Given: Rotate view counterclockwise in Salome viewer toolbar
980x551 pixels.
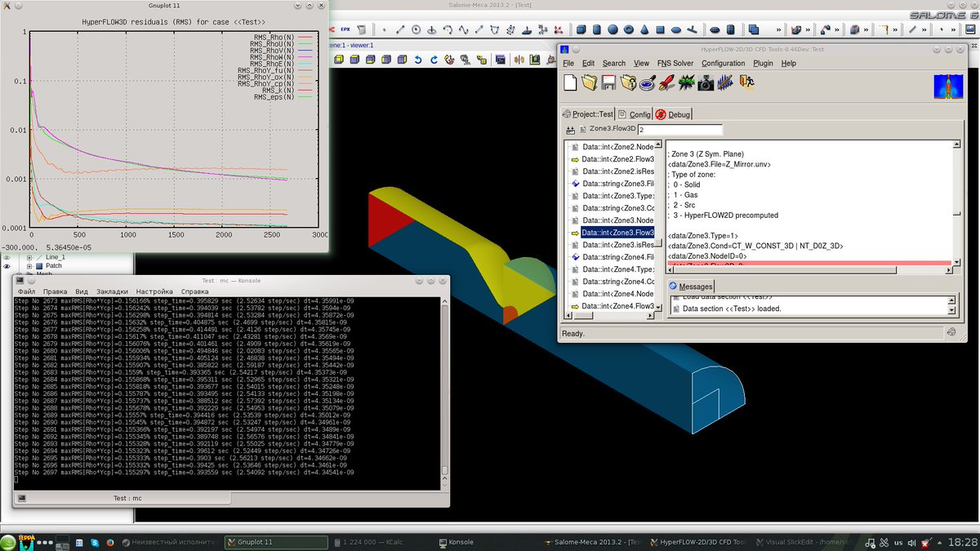Looking at the screenshot, I should tap(417, 59).
